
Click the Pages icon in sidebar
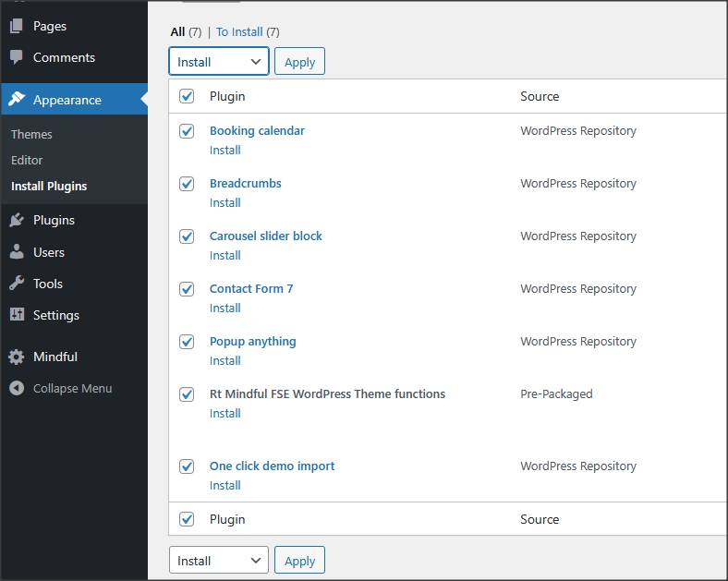pyautogui.click(x=17, y=26)
